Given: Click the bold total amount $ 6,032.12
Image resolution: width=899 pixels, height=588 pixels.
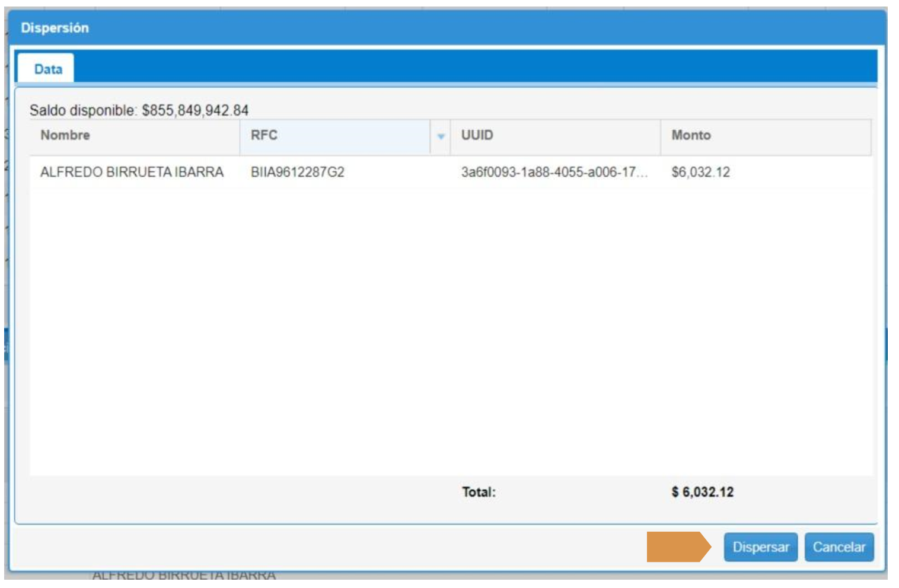Looking at the screenshot, I should coord(702,492).
